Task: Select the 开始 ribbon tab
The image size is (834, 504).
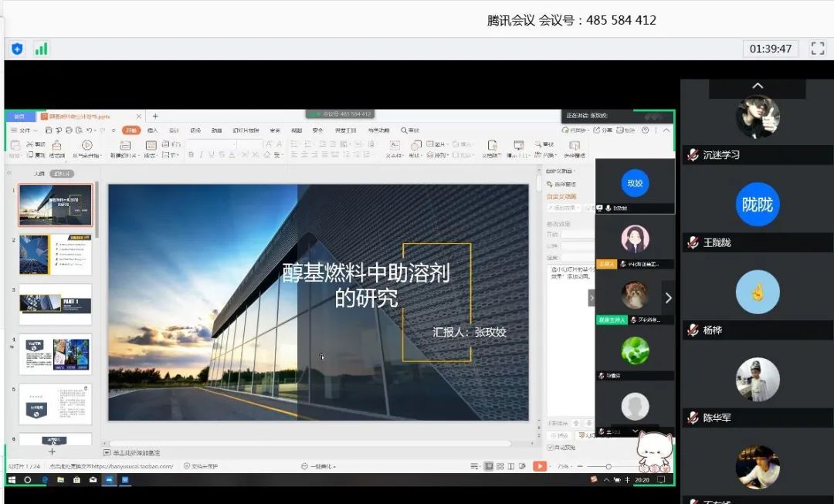Action: [131, 130]
